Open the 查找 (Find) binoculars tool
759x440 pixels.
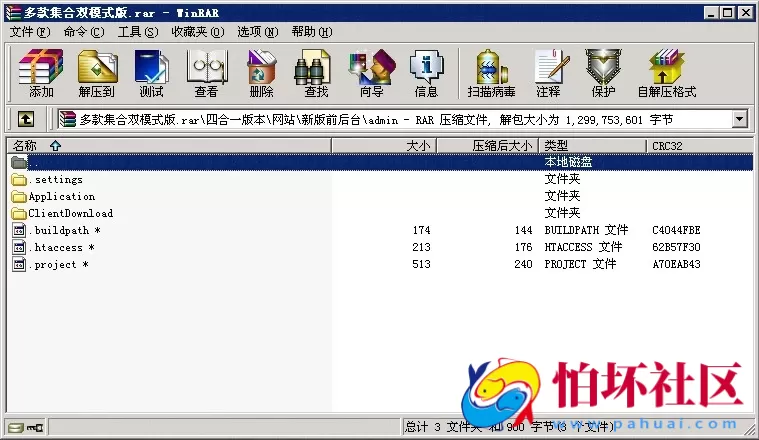(x=312, y=67)
